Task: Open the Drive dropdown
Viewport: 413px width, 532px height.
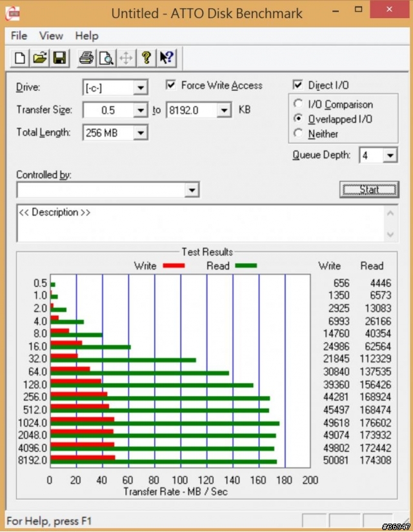Action: tap(140, 88)
